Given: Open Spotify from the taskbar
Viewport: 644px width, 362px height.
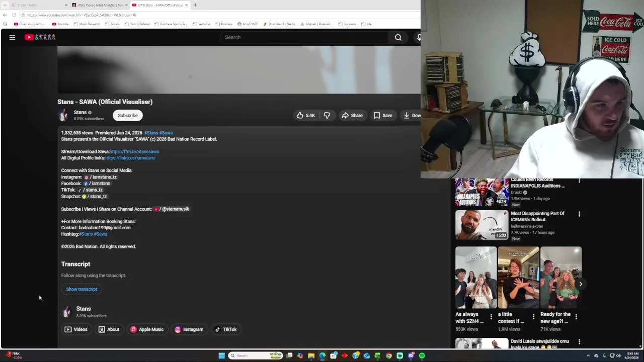Looking at the screenshot, I should 422,355.
